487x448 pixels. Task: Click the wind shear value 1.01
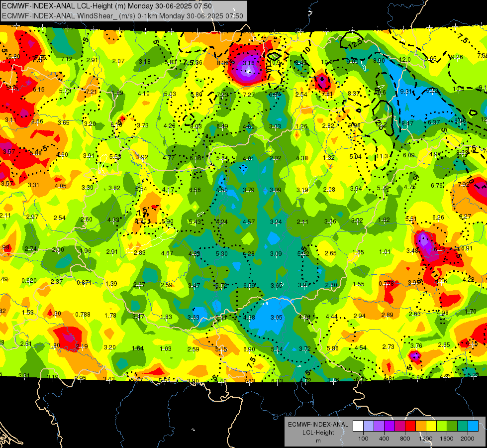[385, 251]
